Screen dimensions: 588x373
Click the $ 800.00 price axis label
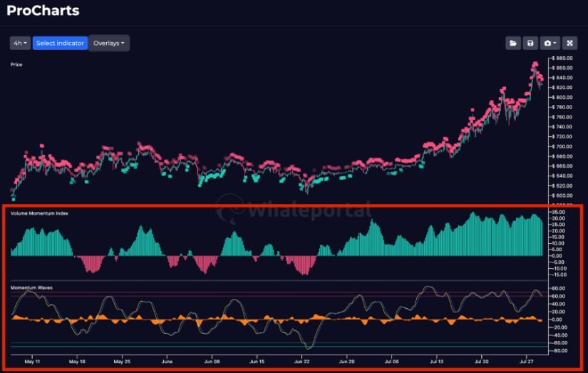(x=562, y=97)
